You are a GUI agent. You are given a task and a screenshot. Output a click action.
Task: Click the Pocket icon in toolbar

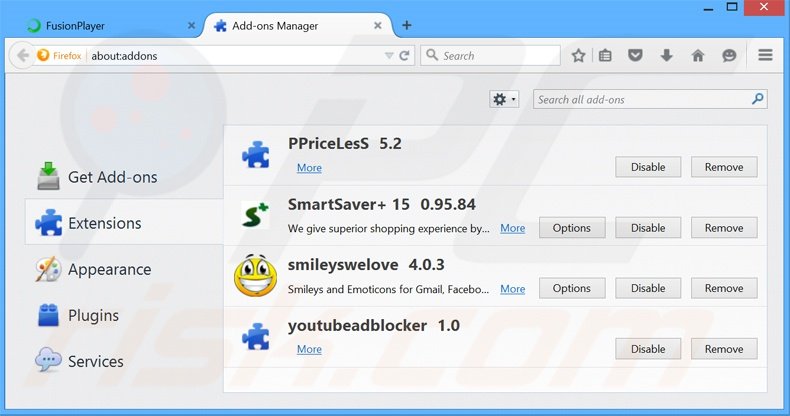pyautogui.click(x=636, y=56)
